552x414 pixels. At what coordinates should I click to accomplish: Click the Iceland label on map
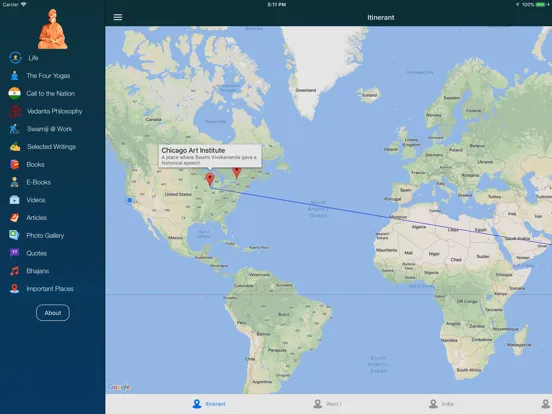coord(370,95)
